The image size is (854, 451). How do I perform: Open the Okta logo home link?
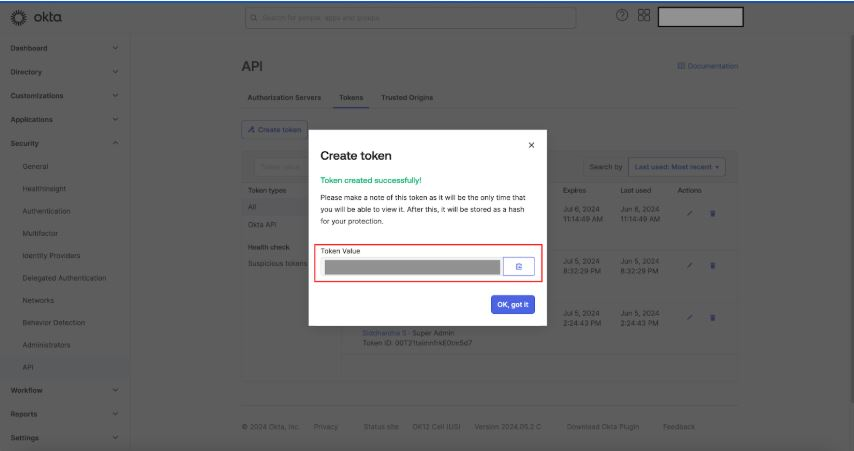click(x=36, y=17)
